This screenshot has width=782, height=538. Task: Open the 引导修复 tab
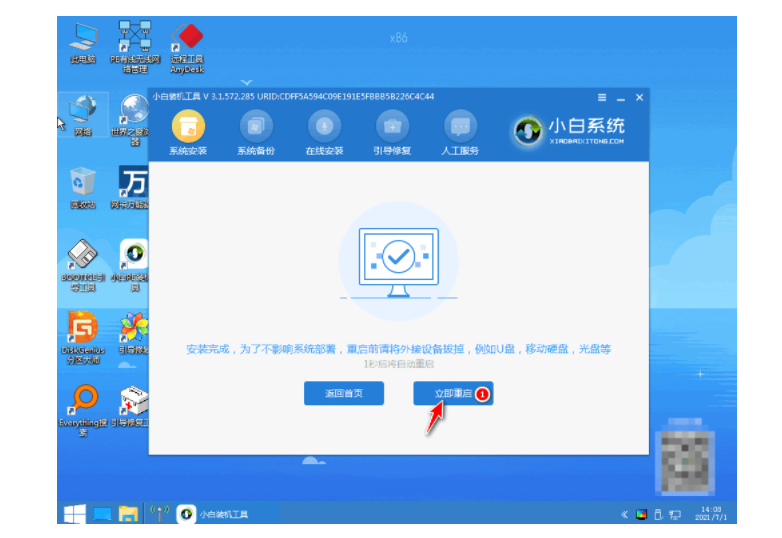pyautogui.click(x=392, y=132)
